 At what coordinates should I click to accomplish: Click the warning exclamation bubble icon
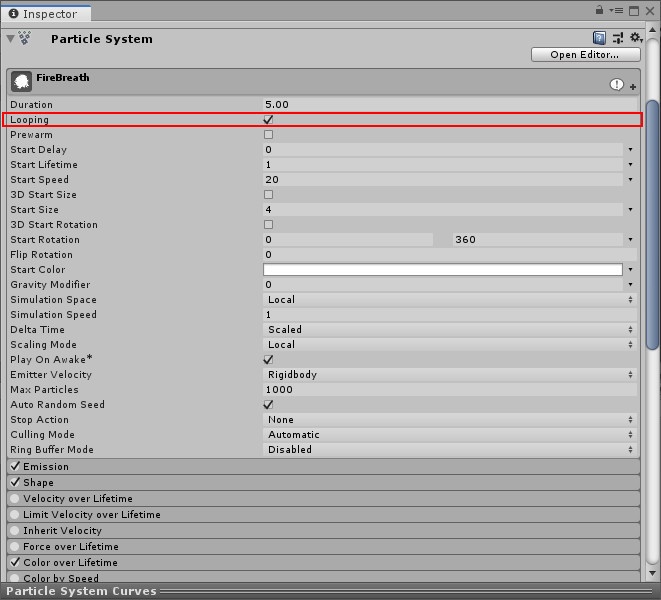[x=616, y=85]
